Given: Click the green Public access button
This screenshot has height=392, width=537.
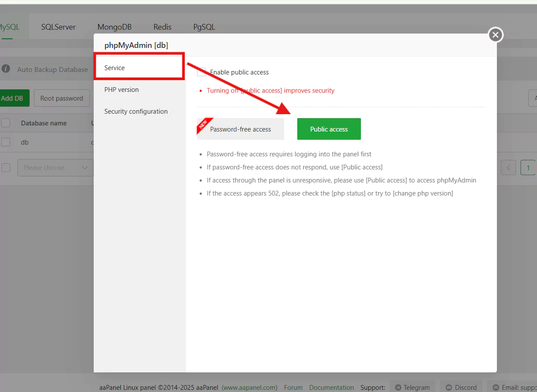Looking at the screenshot, I should (x=329, y=129).
